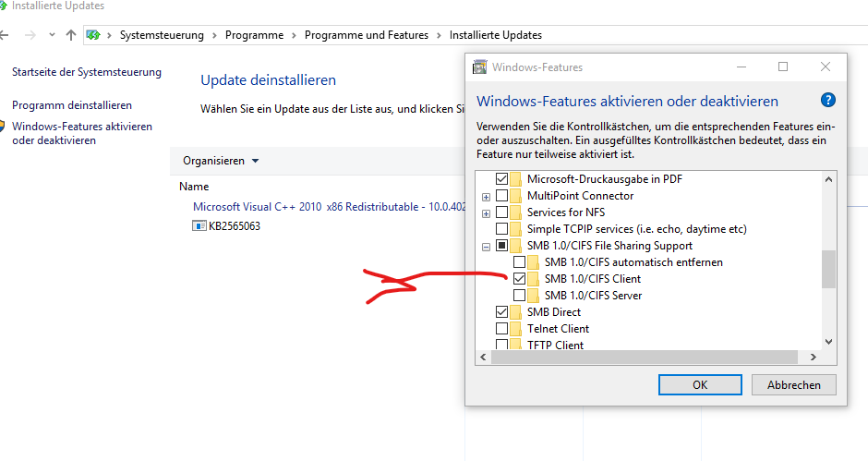868x461 pixels.
Task: Uncheck SMB Direct checkbox
Action: tap(501, 312)
